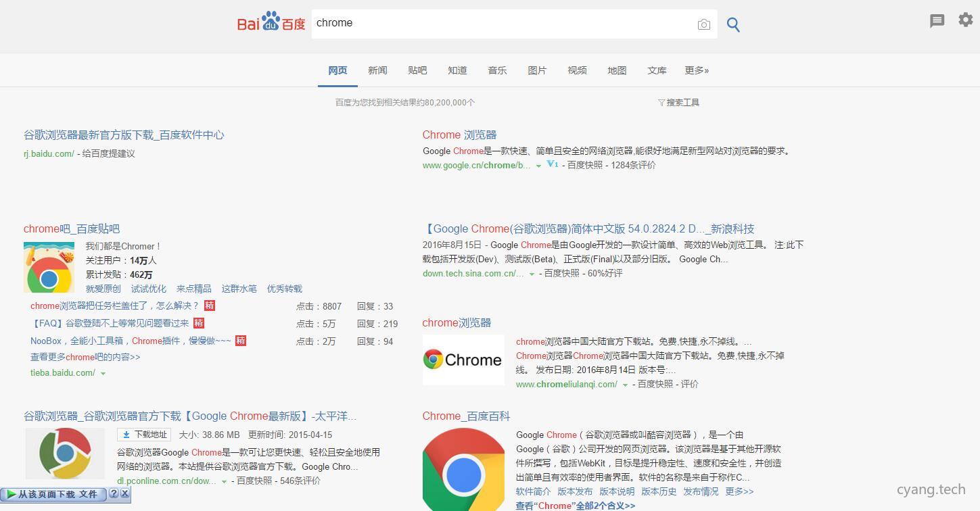The width and height of the screenshot is (980, 511).
Task: Open messages via the chat bubble icon
Action: coord(937,21)
